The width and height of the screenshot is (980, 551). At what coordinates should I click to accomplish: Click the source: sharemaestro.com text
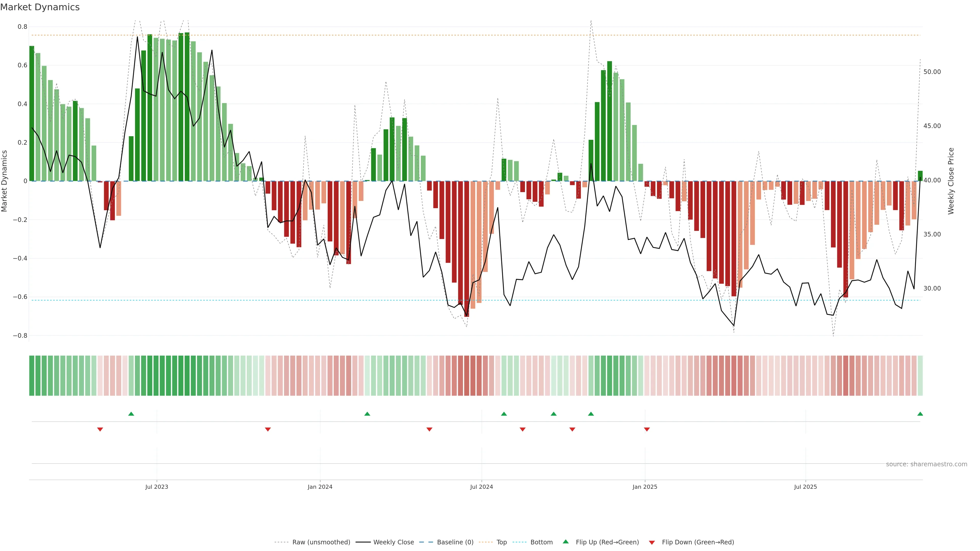pos(926,464)
